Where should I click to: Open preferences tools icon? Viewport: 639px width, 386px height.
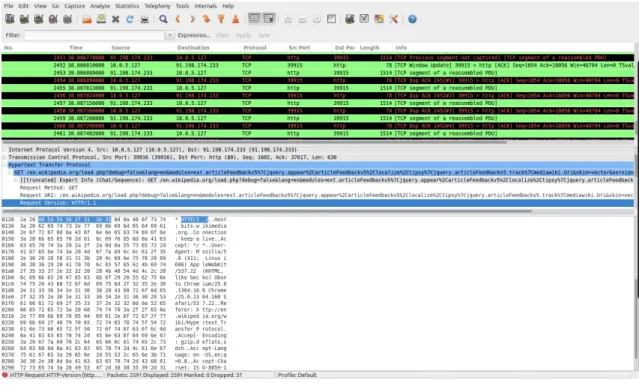click(393, 19)
